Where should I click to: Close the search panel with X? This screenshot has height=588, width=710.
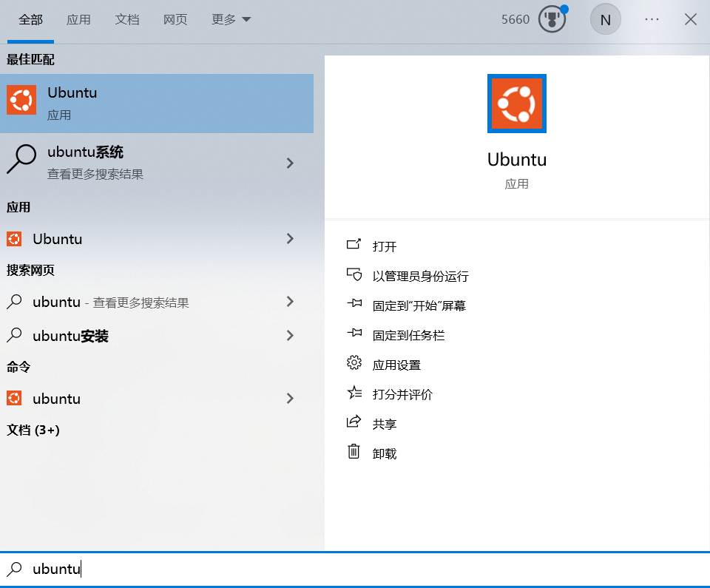tap(691, 19)
